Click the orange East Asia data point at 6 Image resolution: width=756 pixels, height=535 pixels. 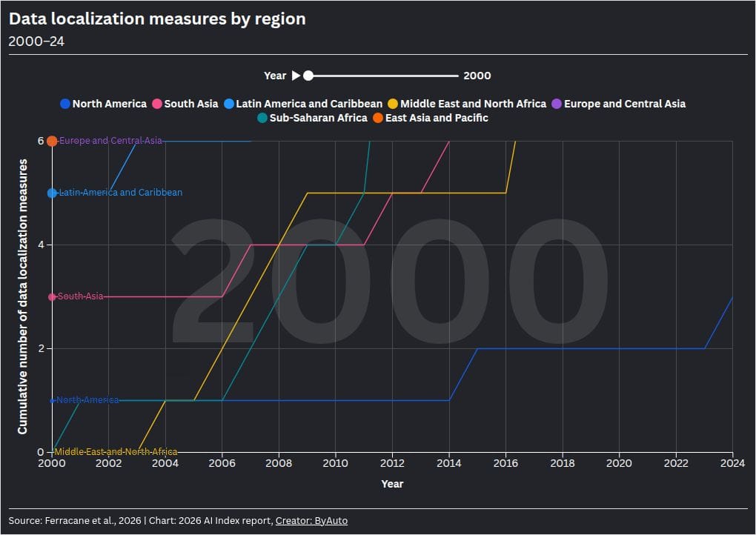click(52, 142)
